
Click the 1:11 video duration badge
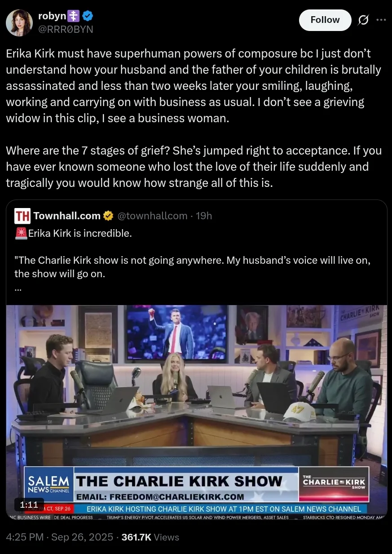tap(29, 505)
